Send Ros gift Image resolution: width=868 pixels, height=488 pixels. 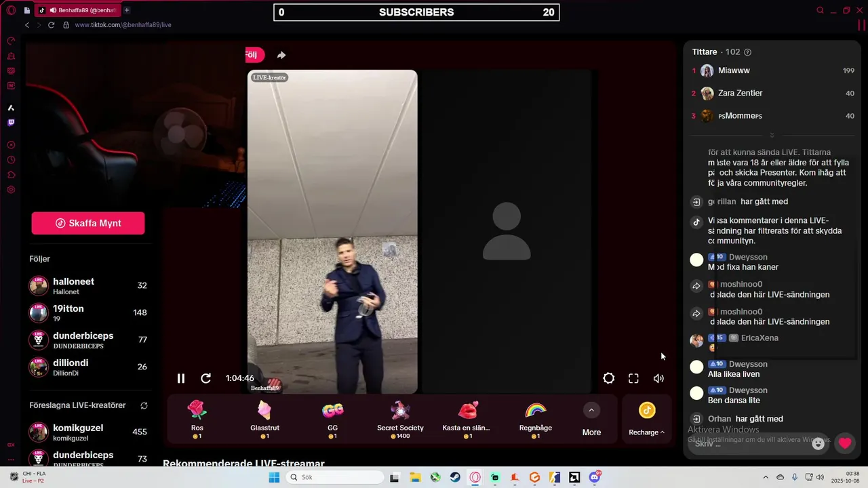click(x=197, y=418)
